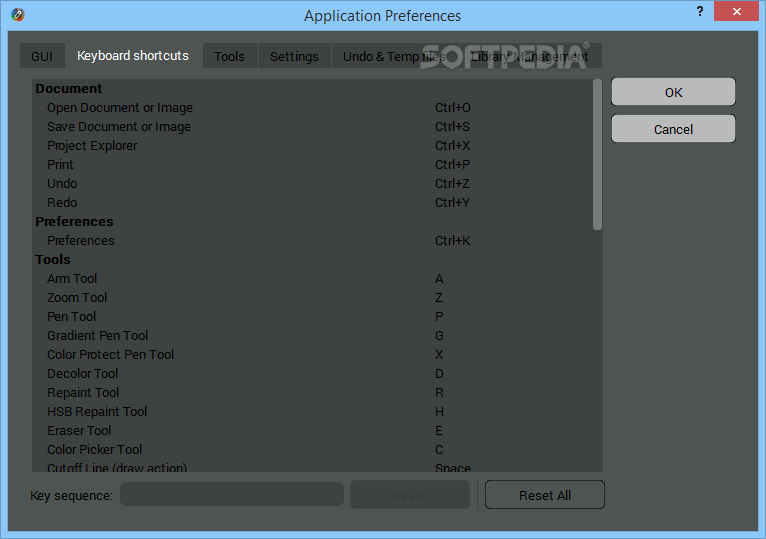The width and height of the screenshot is (766, 539).
Task: Confirm preferences with OK button
Action: (673, 92)
